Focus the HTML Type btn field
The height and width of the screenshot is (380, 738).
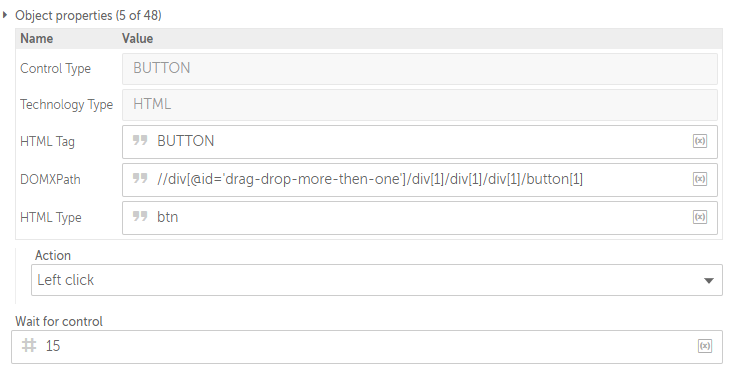420,218
